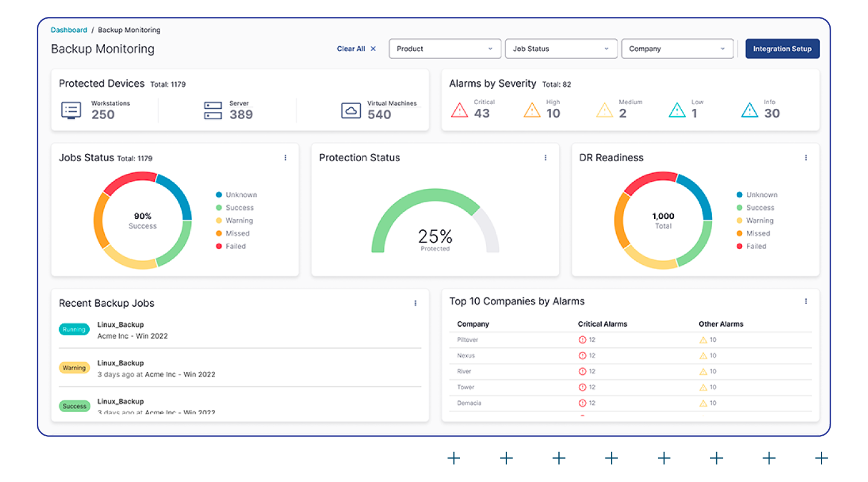Open DR Readiness card options menu
The height and width of the screenshot is (482, 868).
click(x=806, y=158)
